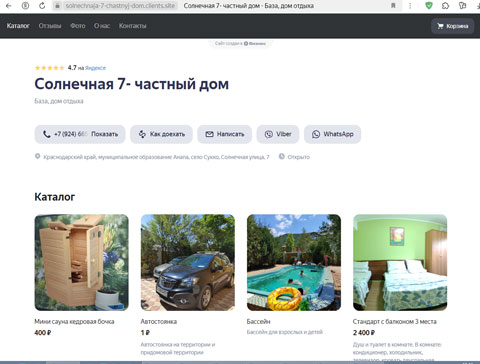Open the Автостоянка item title
This screenshot has width=480, height=364.
click(x=159, y=321)
